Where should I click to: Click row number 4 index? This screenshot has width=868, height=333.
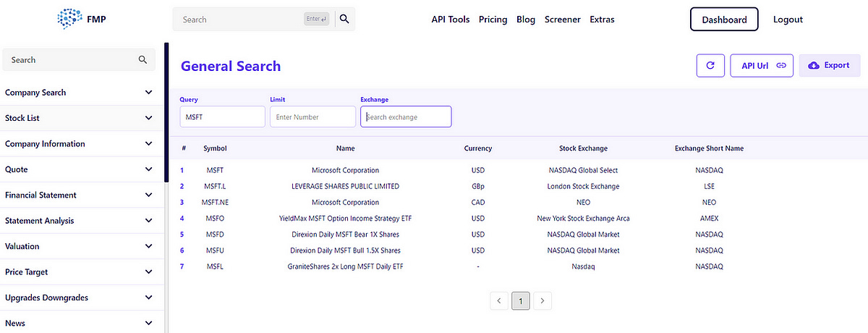[182, 219]
